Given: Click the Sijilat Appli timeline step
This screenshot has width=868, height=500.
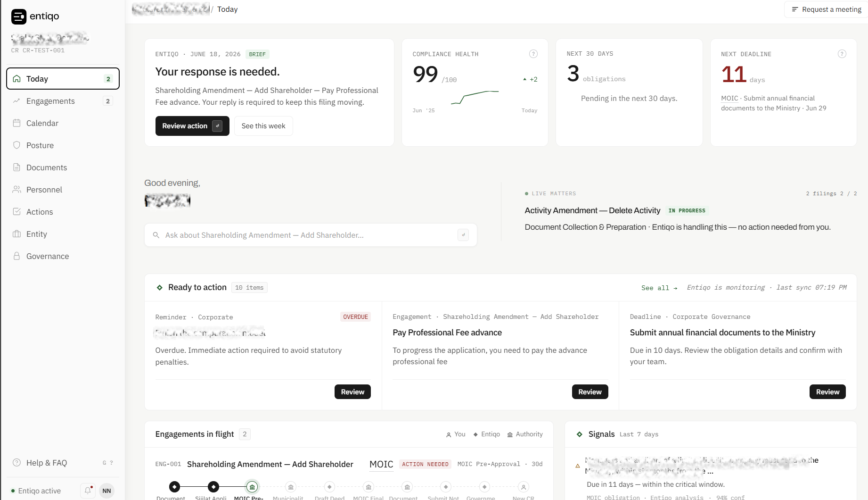Looking at the screenshot, I should (x=213, y=486).
